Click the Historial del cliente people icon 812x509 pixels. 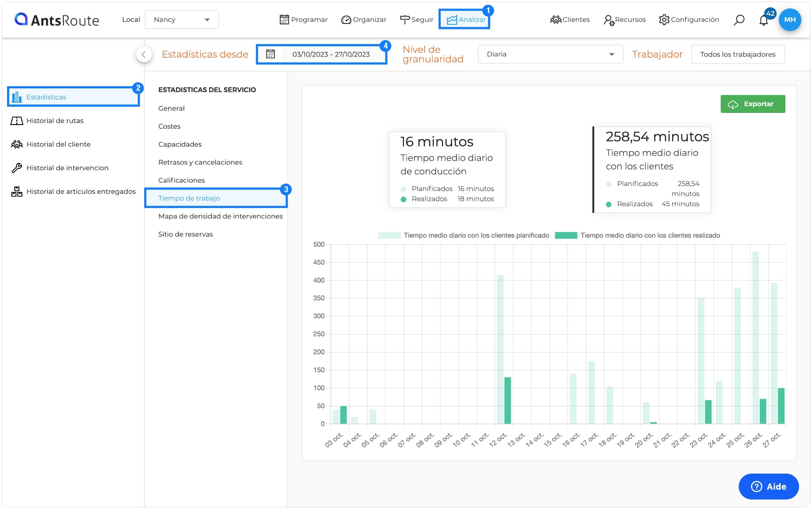coord(17,144)
